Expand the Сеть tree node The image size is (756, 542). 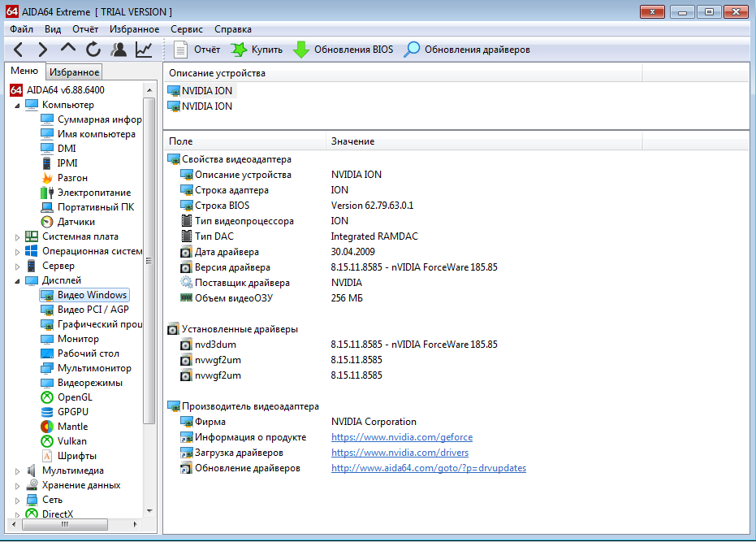(x=17, y=500)
